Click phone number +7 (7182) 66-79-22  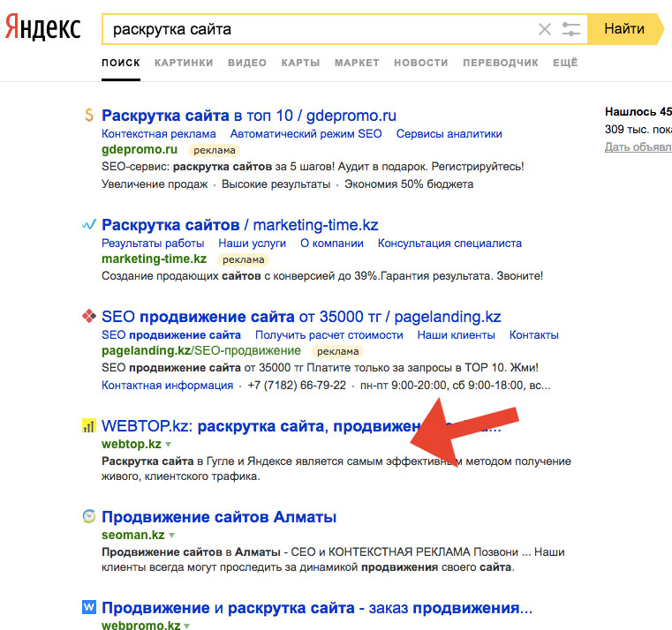click(x=297, y=385)
